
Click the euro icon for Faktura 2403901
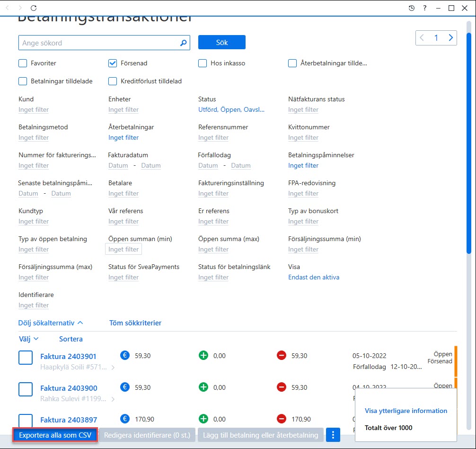click(x=125, y=355)
